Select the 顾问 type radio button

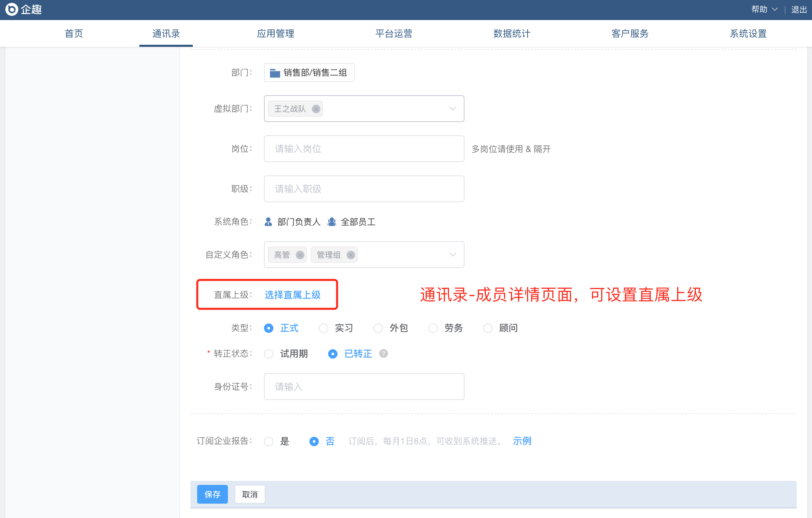[x=488, y=328]
